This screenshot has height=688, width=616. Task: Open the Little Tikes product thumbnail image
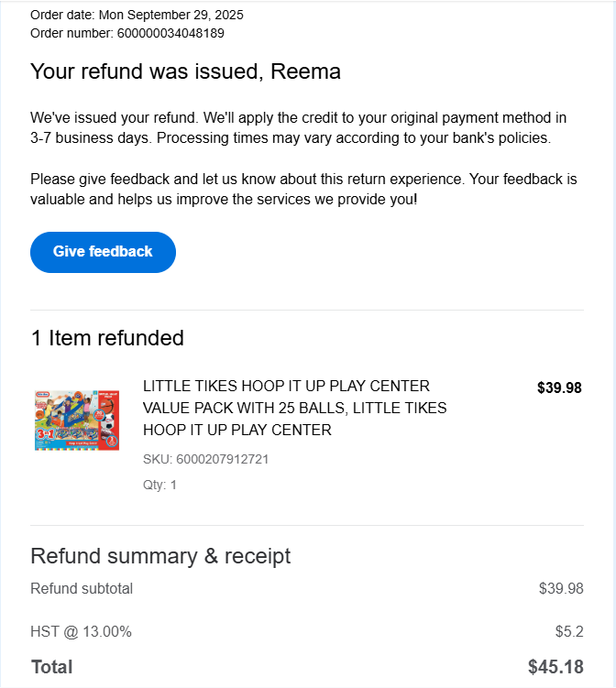tap(64, 418)
